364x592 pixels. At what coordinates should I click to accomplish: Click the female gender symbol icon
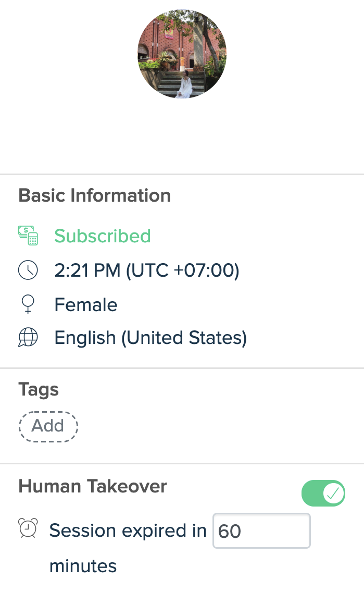pos(28,304)
